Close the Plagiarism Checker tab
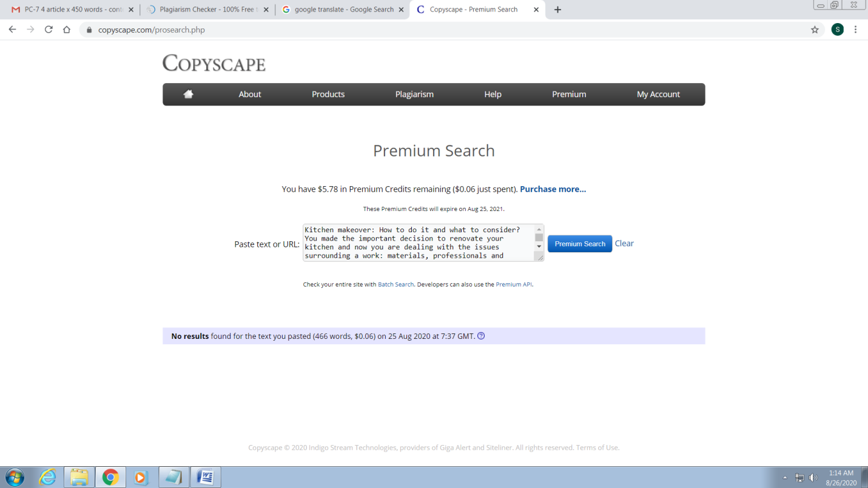Screen dimensions: 868x488 click(266, 10)
